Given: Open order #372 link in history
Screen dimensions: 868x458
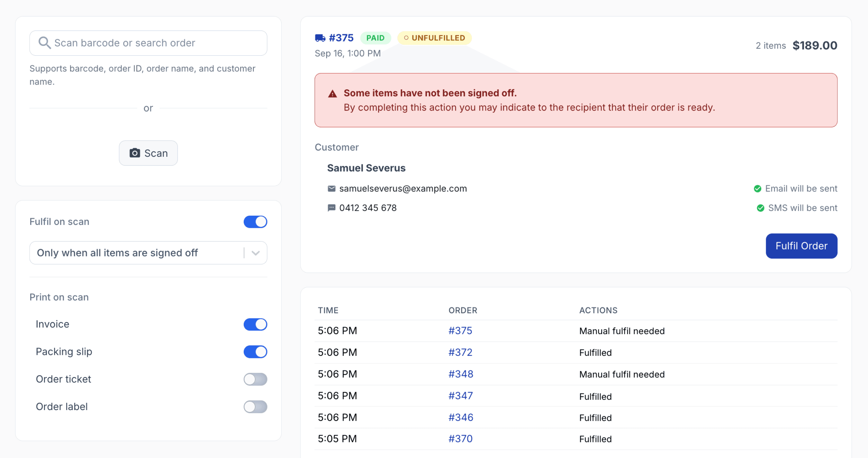Looking at the screenshot, I should 460,353.
